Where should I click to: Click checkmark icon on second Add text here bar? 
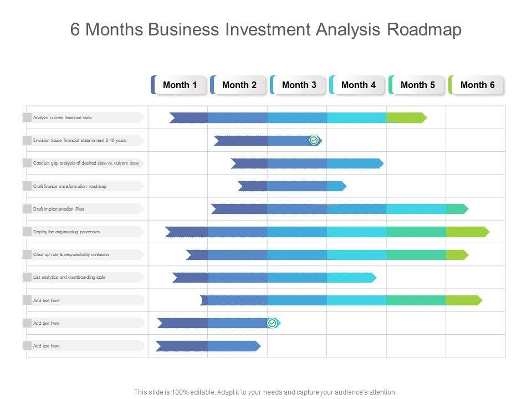click(272, 323)
